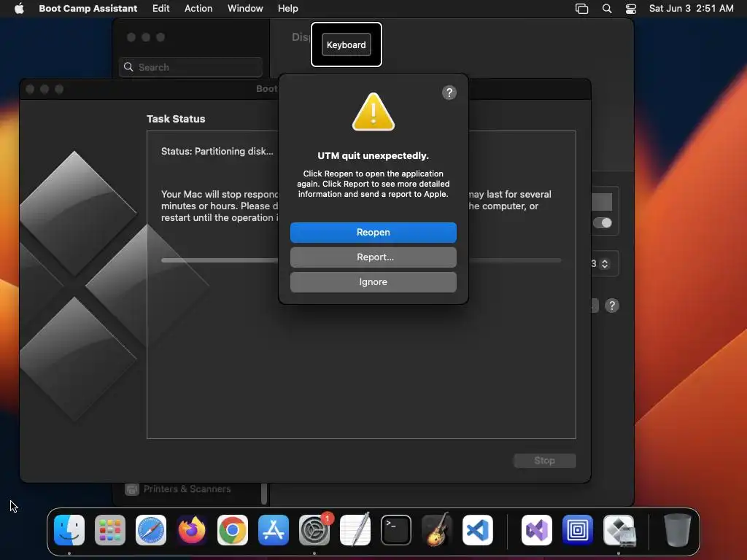This screenshot has width=747, height=560.
Task: Click the partitioning progress bar
Action: (361, 260)
